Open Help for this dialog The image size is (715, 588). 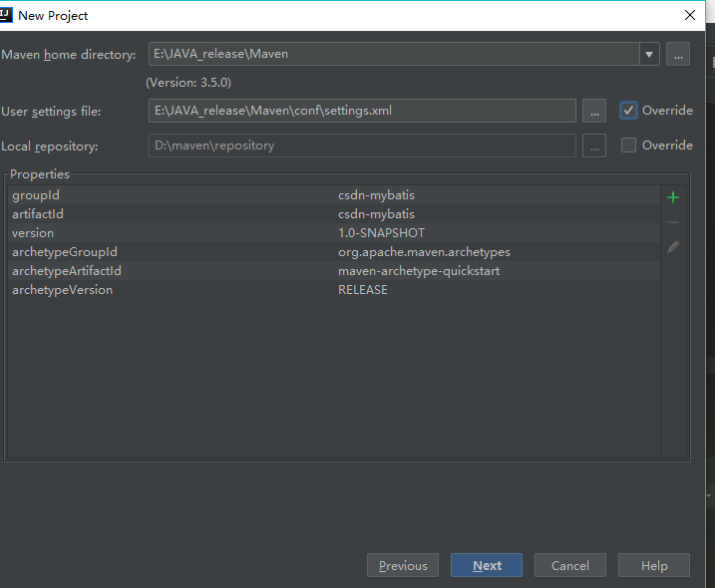pos(654,566)
